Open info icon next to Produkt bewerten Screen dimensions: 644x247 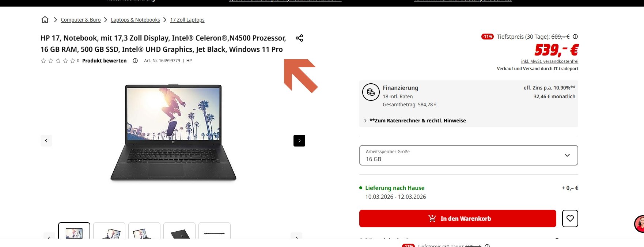(135, 61)
